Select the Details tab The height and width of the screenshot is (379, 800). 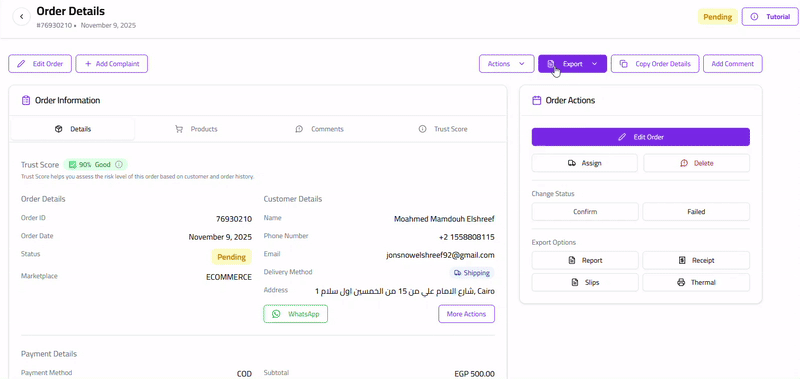tap(72, 129)
